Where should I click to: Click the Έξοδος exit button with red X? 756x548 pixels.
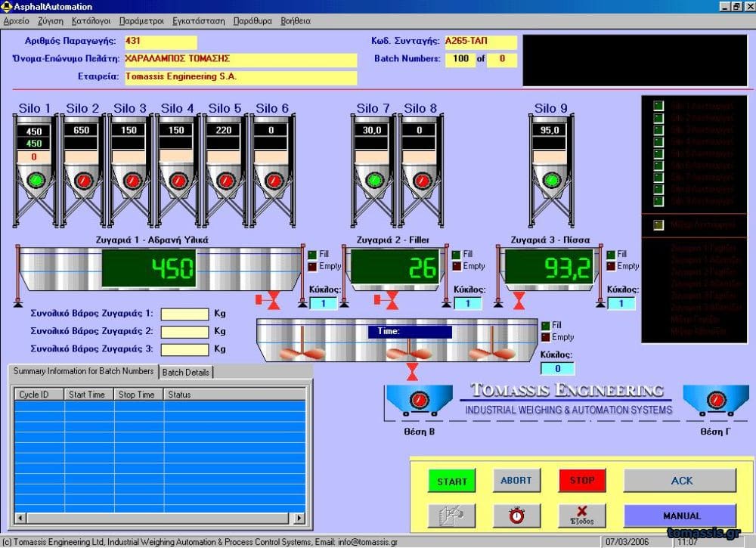pos(581,515)
